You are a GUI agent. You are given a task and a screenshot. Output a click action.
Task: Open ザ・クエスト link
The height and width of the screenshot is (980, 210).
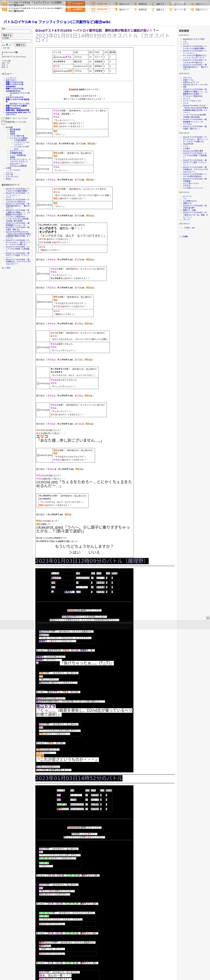(15, 170)
